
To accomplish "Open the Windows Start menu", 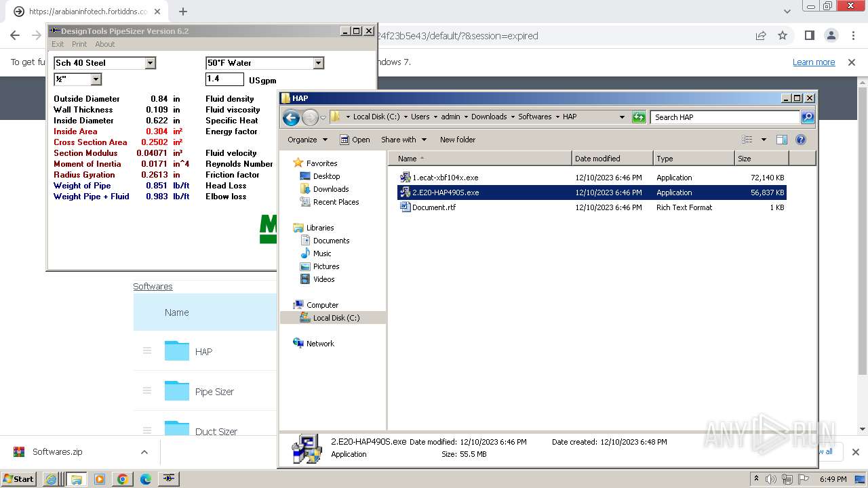I will [19, 479].
